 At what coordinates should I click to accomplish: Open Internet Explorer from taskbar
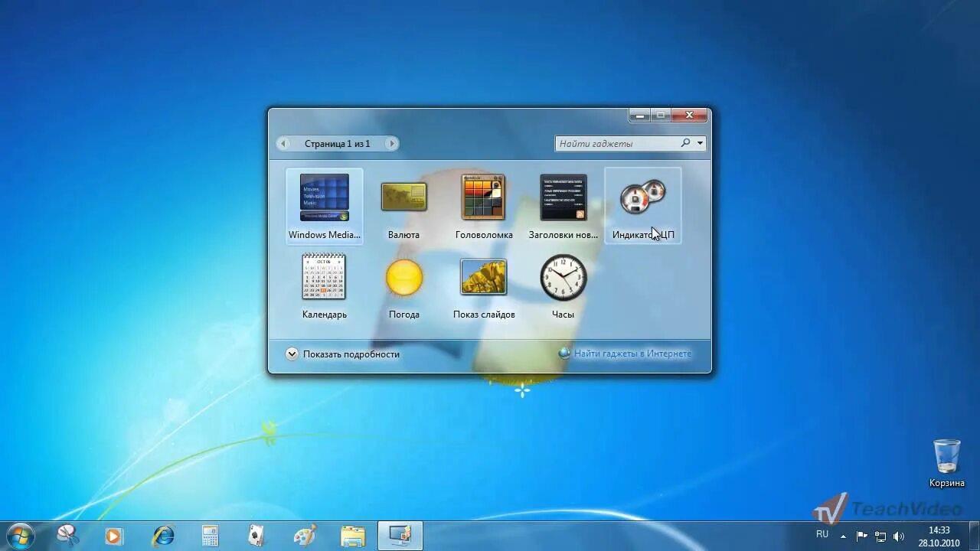click(163, 536)
